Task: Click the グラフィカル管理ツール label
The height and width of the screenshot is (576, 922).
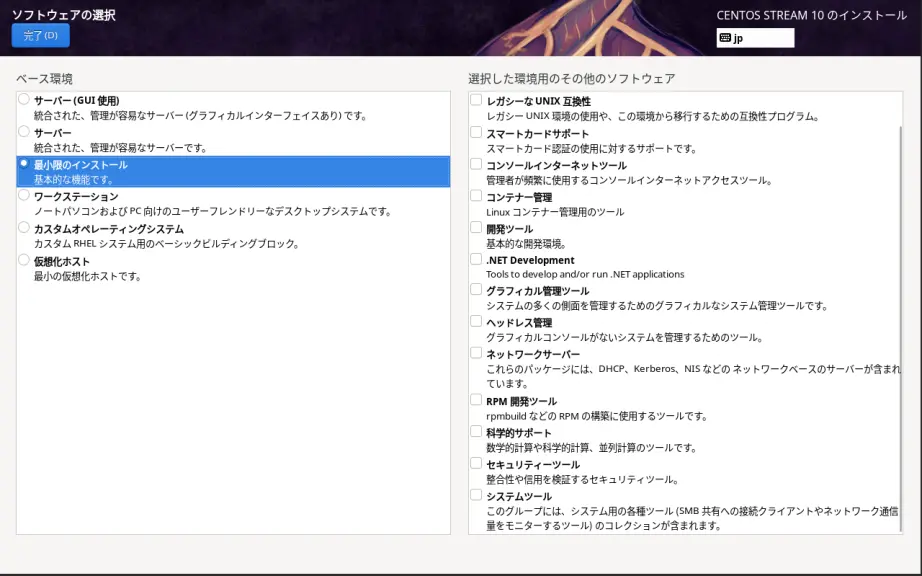Action: 537,291
